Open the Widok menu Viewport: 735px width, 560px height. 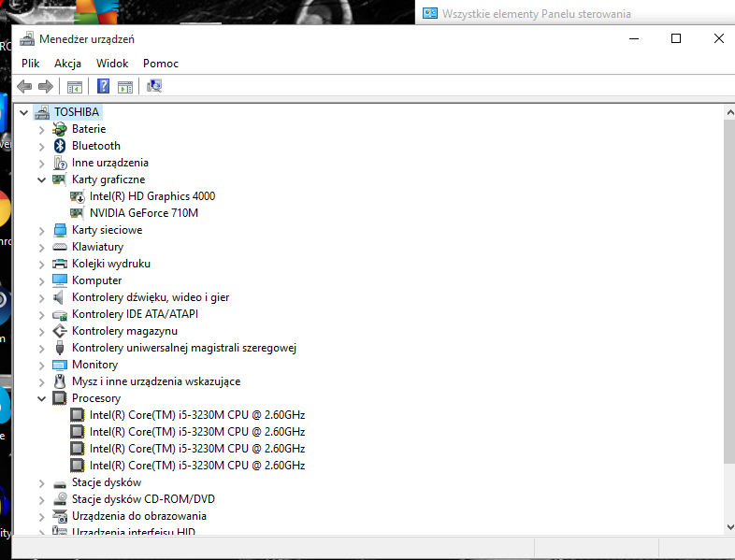(x=112, y=64)
